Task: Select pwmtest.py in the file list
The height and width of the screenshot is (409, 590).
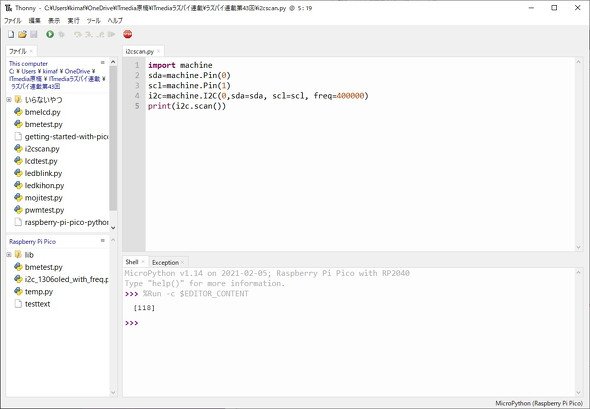Action: pyautogui.click(x=44, y=210)
